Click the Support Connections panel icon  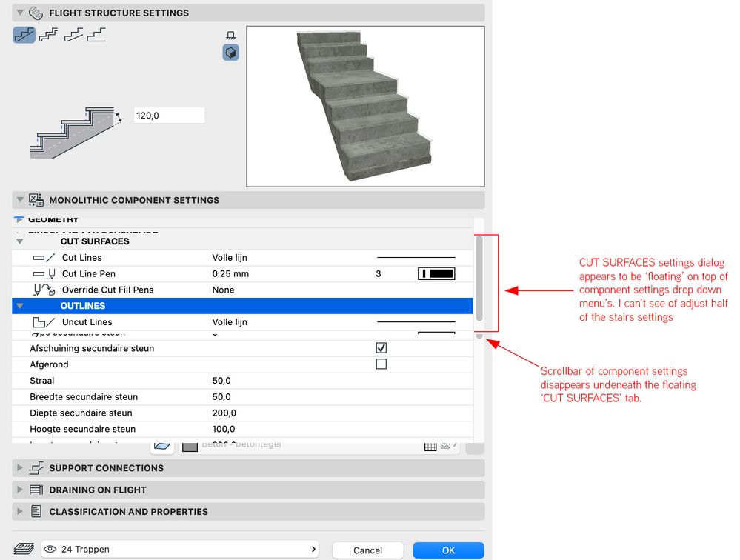click(x=36, y=468)
